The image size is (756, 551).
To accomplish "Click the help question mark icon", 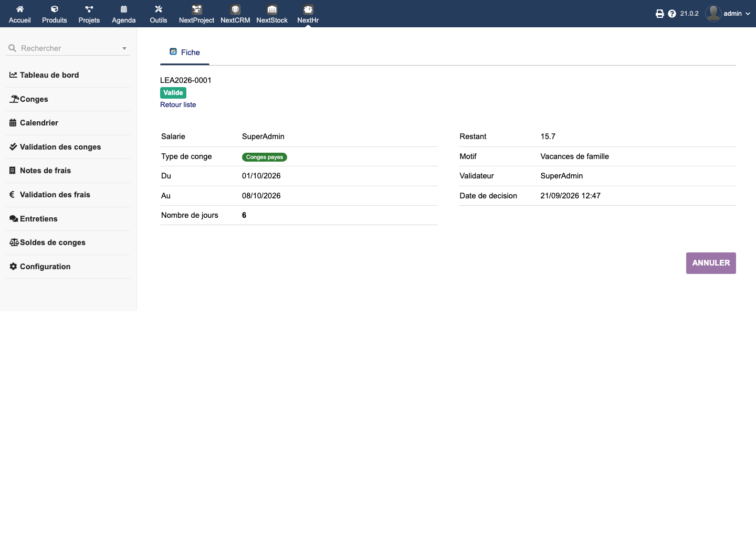I will click(x=672, y=14).
